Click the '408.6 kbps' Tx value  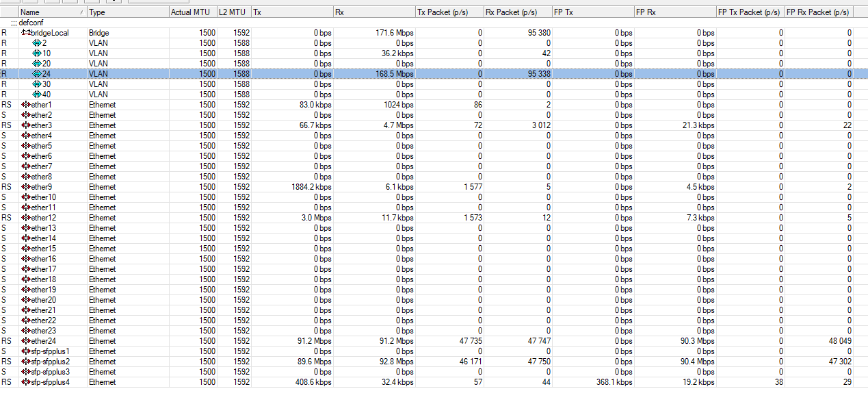tap(314, 382)
